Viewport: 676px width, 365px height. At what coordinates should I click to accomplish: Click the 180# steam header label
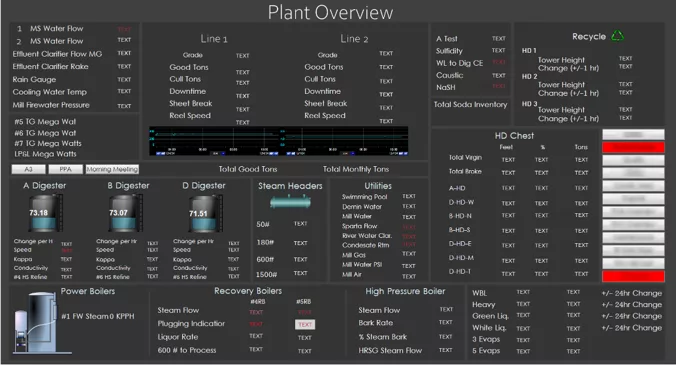click(x=265, y=243)
